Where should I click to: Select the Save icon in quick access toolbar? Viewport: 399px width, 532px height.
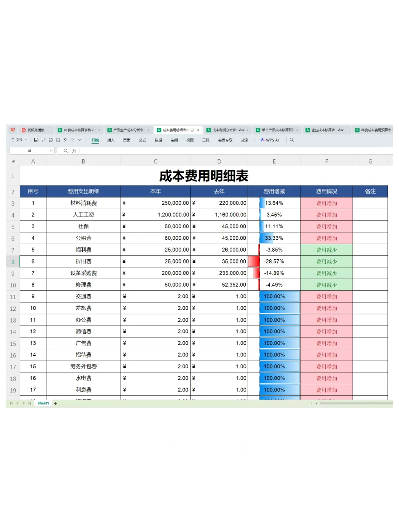pos(36,140)
